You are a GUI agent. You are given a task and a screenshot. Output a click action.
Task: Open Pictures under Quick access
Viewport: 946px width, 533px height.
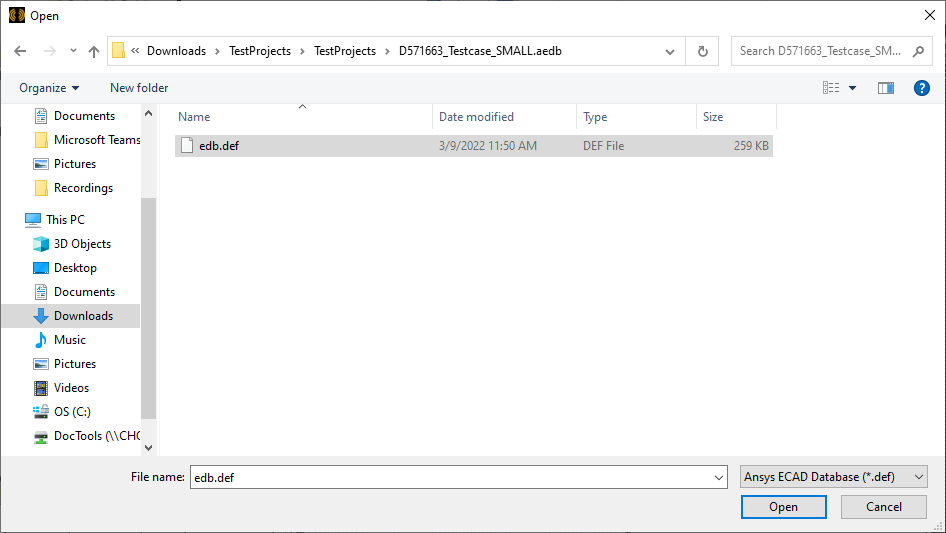pos(65,164)
